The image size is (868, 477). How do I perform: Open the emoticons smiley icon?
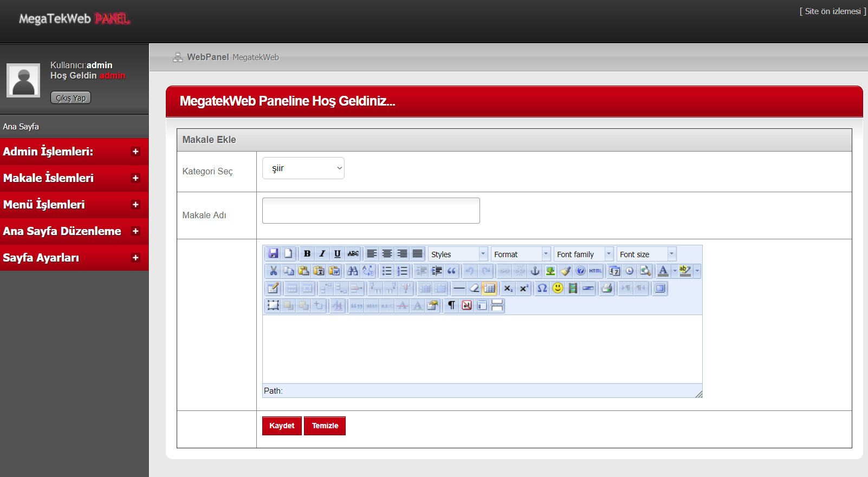click(558, 289)
